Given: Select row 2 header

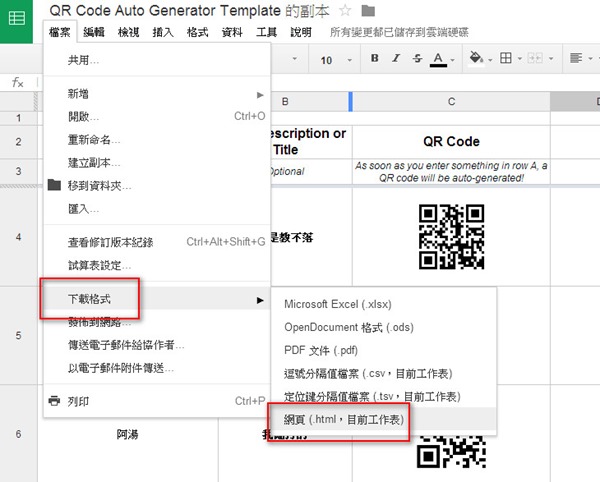Looking at the screenshot, I should pos(18,142).
